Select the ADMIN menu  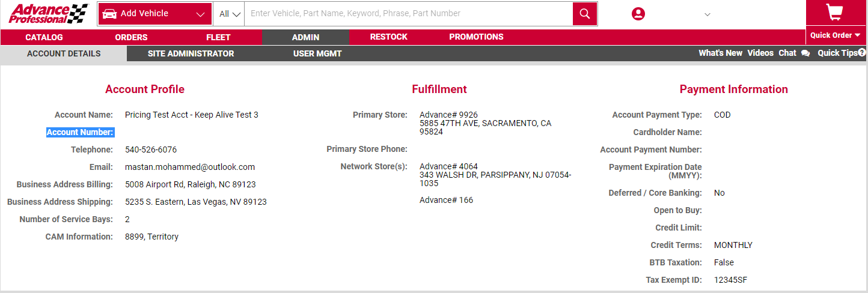[305, 37]
